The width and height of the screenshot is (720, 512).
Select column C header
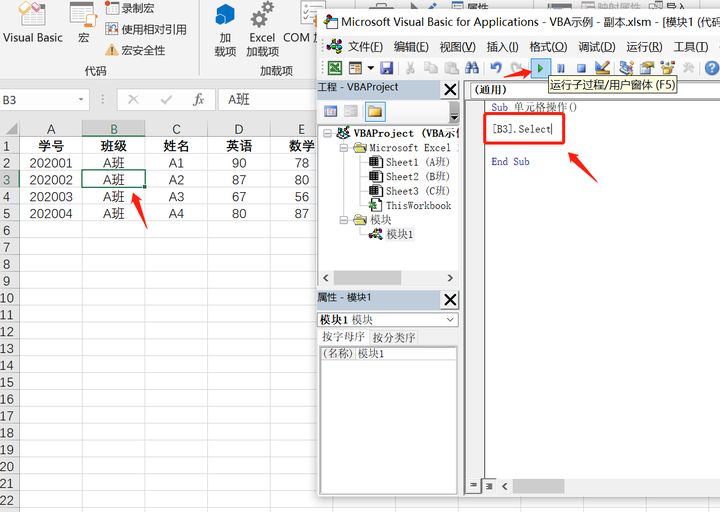(x=176, y=129)
